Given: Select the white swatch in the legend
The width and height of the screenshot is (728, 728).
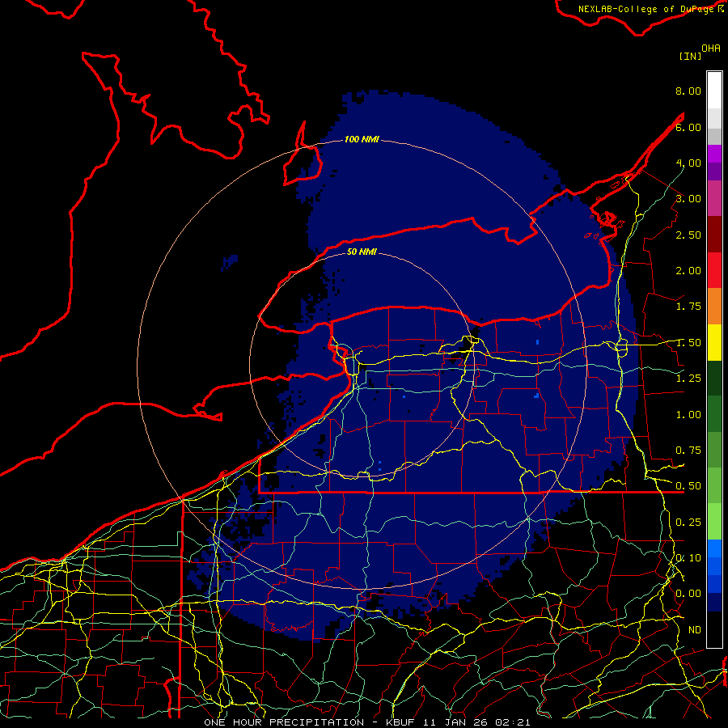Looking at the screenshot, I should [x=714, y=90].
